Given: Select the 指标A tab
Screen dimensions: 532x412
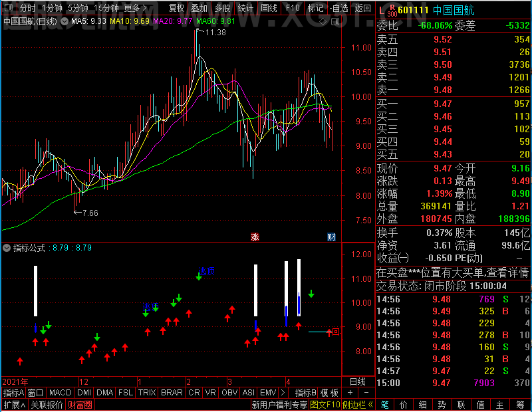Looking at the screenshot, I should 13,392.
